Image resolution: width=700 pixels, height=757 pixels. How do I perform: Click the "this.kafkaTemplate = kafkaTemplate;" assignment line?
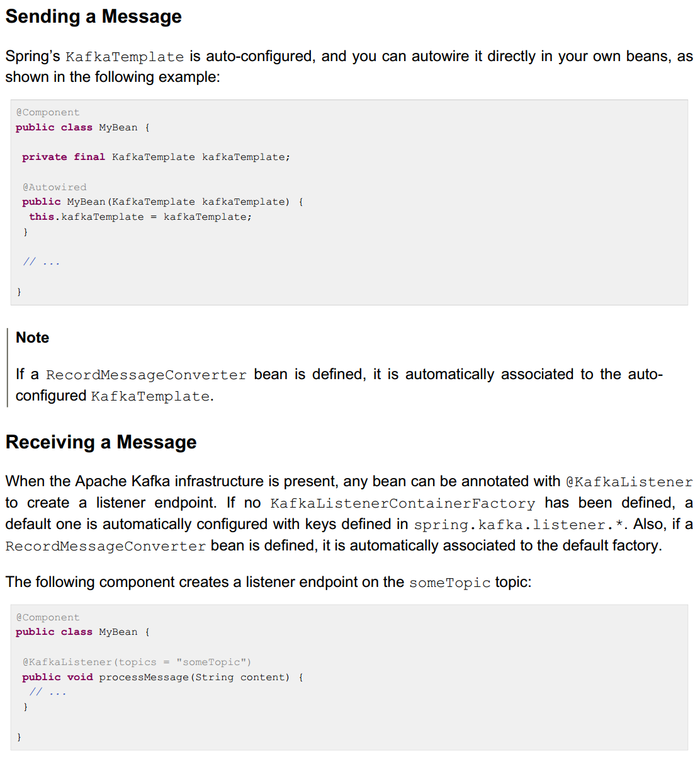[x=140, y=217]
